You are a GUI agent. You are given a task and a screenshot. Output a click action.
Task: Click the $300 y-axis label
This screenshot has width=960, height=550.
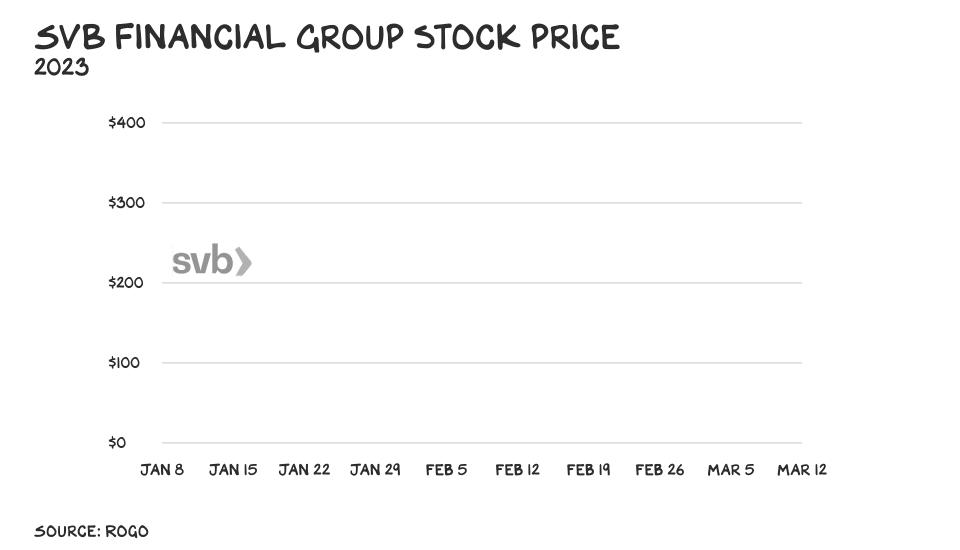pyautogui.click(x=127, y=203)
